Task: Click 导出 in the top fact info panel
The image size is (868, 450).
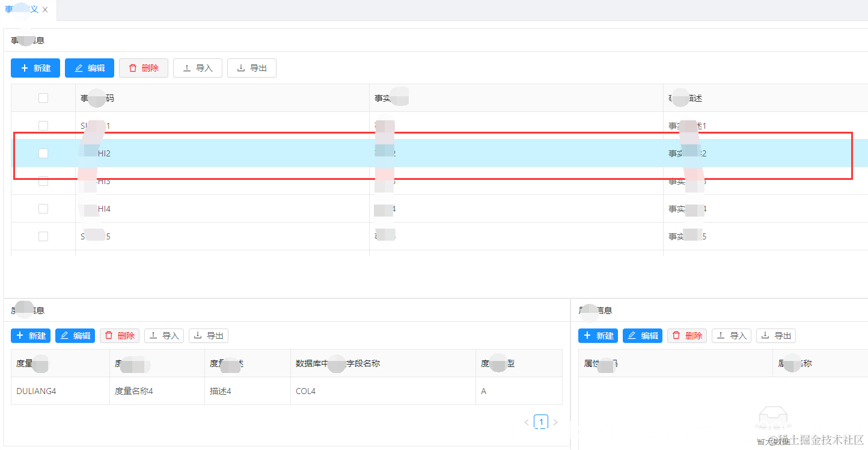Action: tap(252, 68)
